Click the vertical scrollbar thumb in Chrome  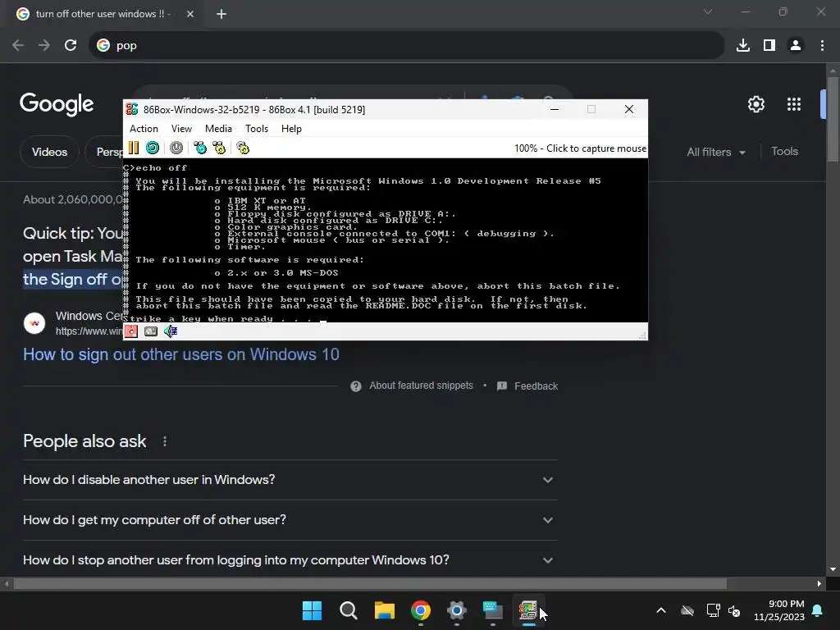coord(833,118)
